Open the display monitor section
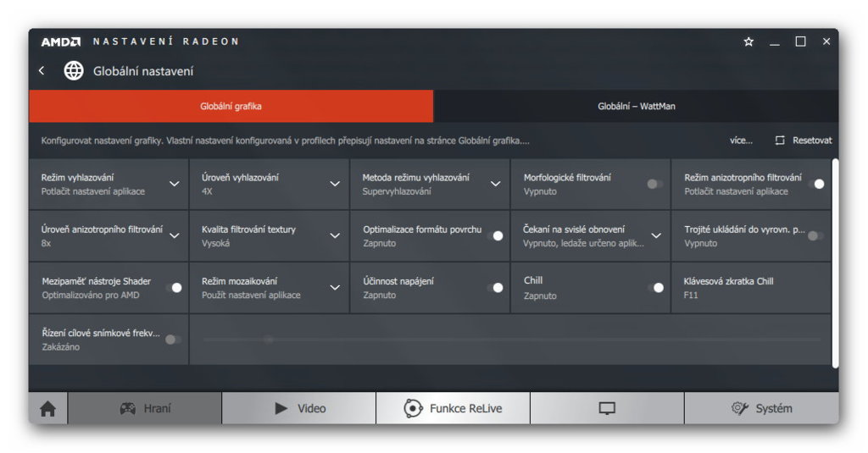The width and height of the screenshot is (868, 453). pos(607,409)
